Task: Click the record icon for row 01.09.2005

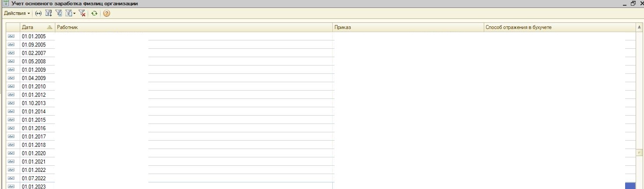Action: click(x=11, y=45)
